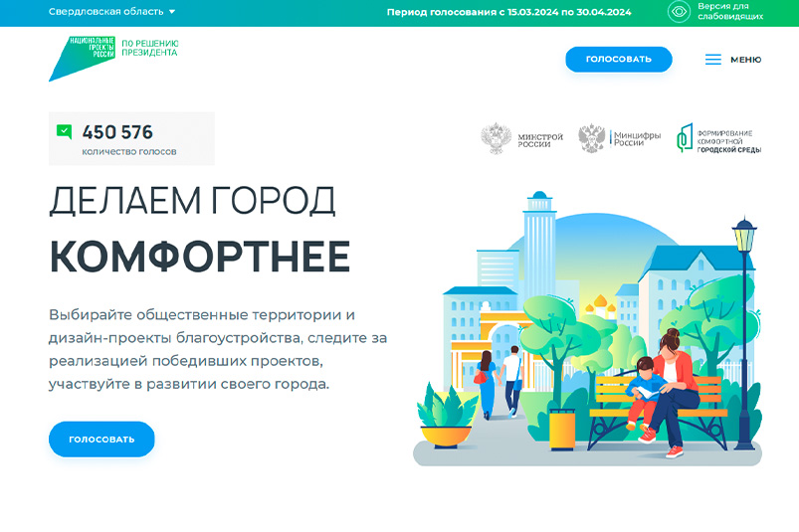
Task: Click the green checkmark icon by vote count
Action: point(65,131)
